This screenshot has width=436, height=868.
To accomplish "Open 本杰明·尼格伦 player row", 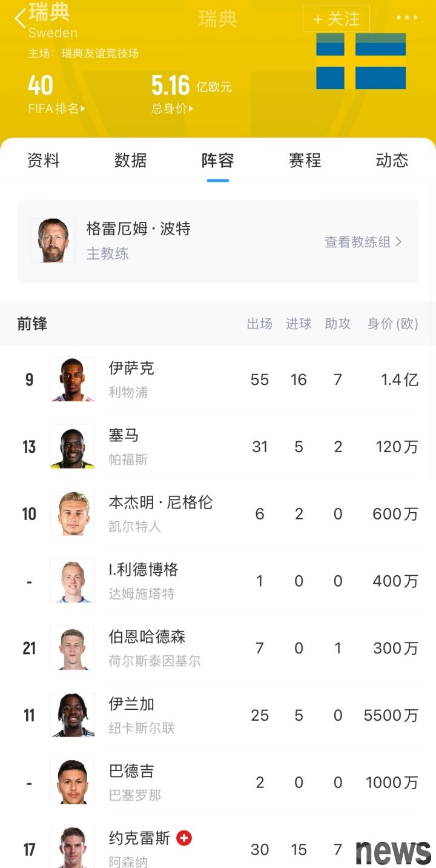I will (x=160, y=514).
